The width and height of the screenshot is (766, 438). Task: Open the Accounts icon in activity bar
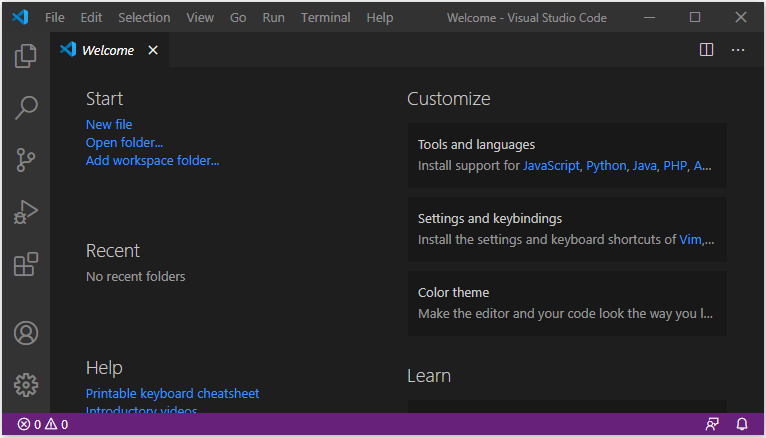pos(25,333)
